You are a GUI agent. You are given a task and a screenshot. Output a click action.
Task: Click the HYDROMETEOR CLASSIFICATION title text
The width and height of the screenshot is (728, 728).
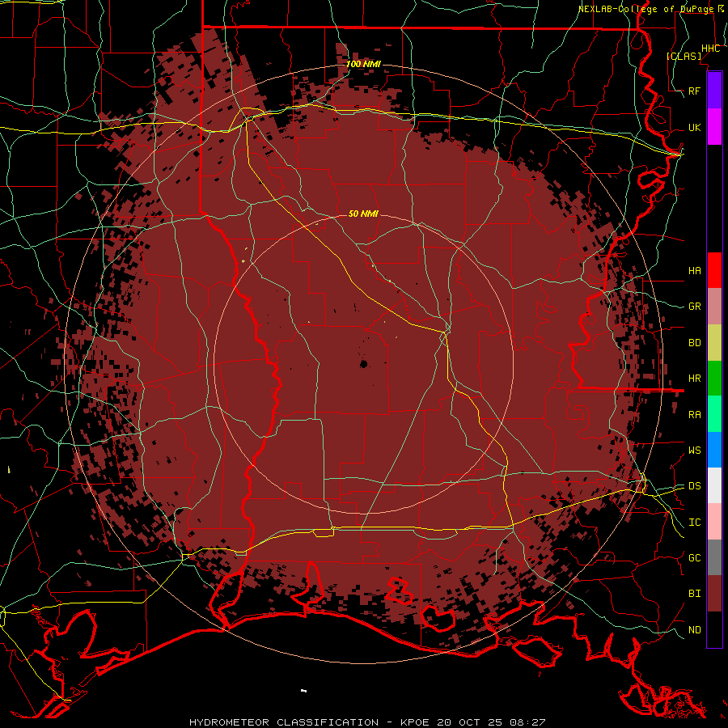pyautogui.click(x=284, y=722)
